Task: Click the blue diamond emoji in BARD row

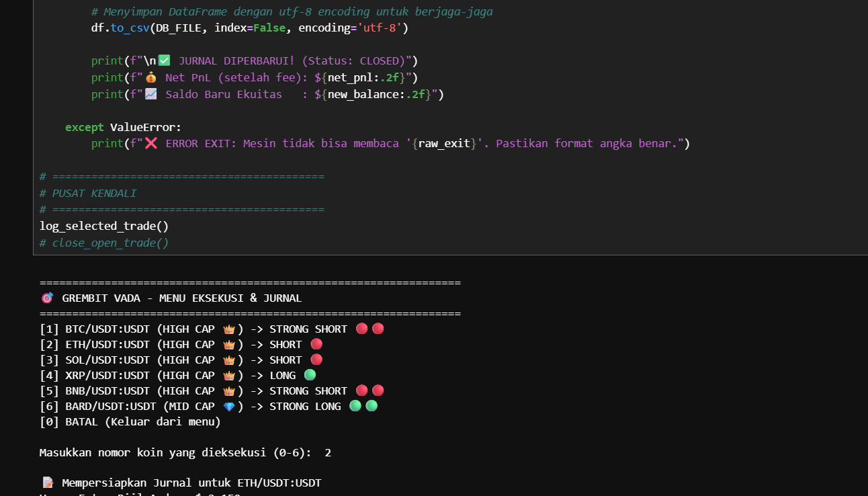Action: (x=228, y=407)
